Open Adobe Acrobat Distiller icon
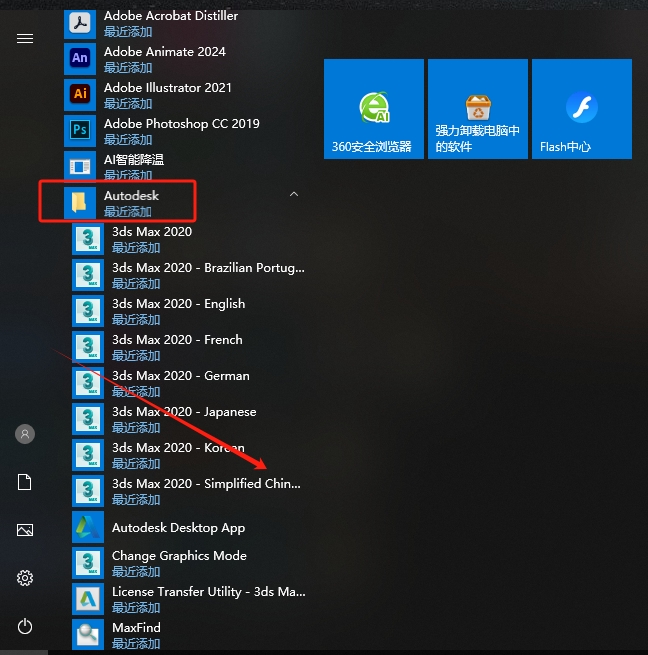Image resolution: width=648 pixels, height=655 pixels. [79, 23]
